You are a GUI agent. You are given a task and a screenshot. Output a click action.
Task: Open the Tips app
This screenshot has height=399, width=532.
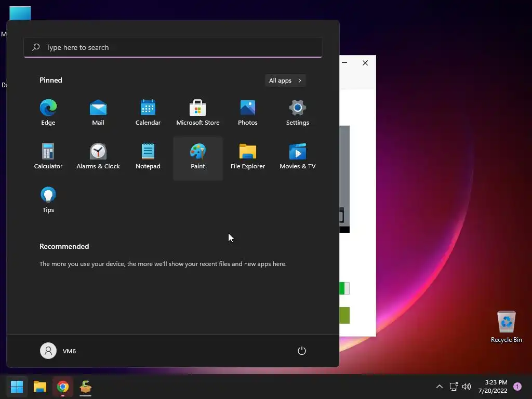click(x=48, y=200)
